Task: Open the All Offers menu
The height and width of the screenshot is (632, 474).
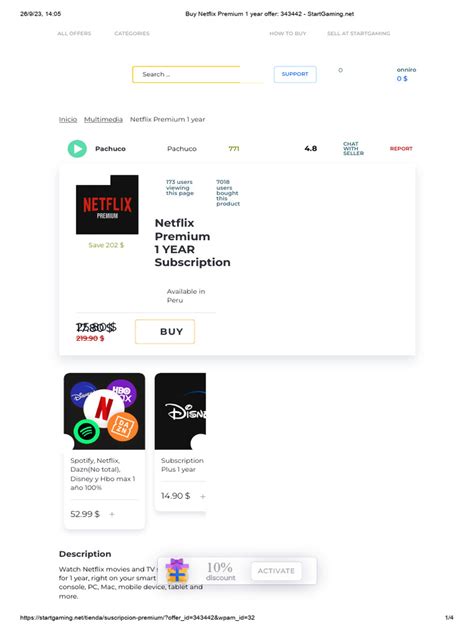Action: coord(74,33)
